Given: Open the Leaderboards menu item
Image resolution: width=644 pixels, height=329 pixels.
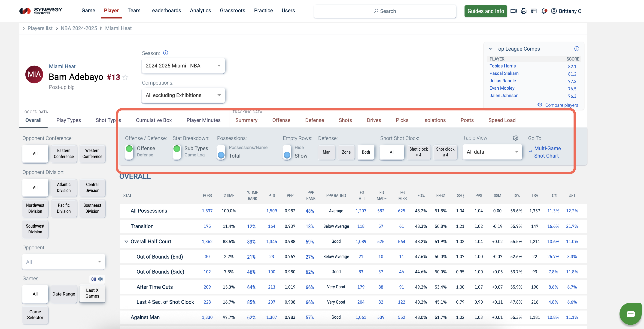Looking at the screenshot, I should 165,10.
